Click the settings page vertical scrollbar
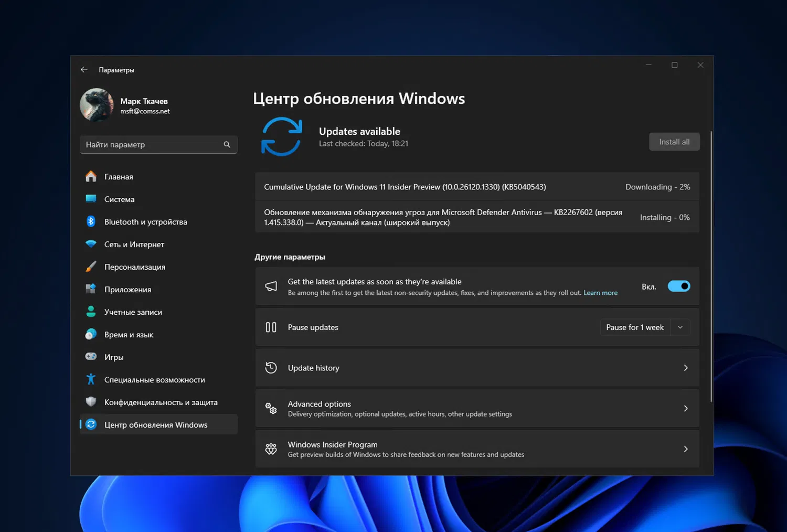Viewport: 787px width, 532px height. pyautogui.click(x=711, y=267)
